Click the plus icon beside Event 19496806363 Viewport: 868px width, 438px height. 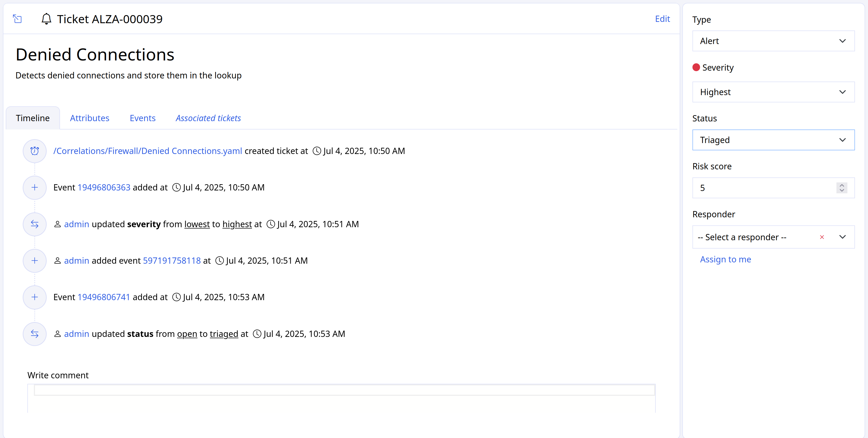point(34,188)
